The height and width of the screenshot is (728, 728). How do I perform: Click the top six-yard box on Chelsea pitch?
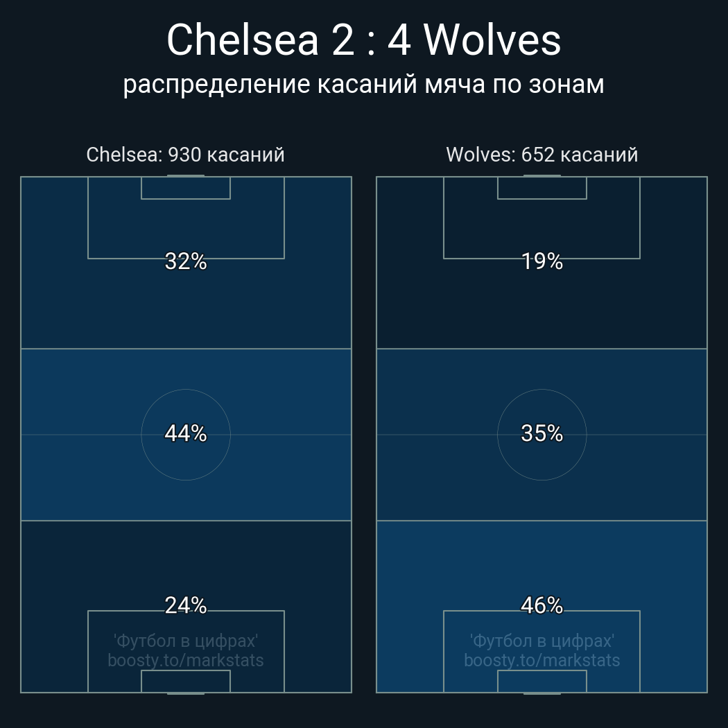click(x=186, y=188)
